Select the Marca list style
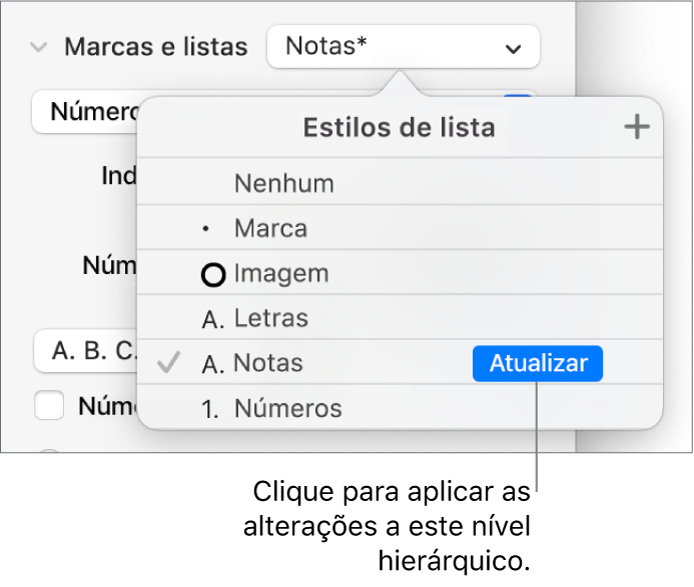Screen dimensions: 694x587 coord(271,229)
